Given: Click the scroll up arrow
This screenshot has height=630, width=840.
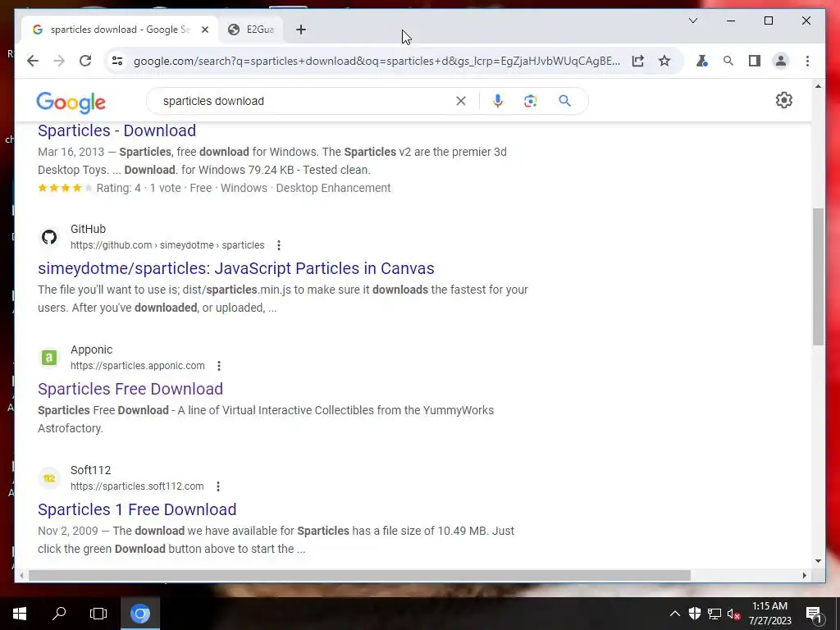Looking at the screenshot, I should point(818,86).
